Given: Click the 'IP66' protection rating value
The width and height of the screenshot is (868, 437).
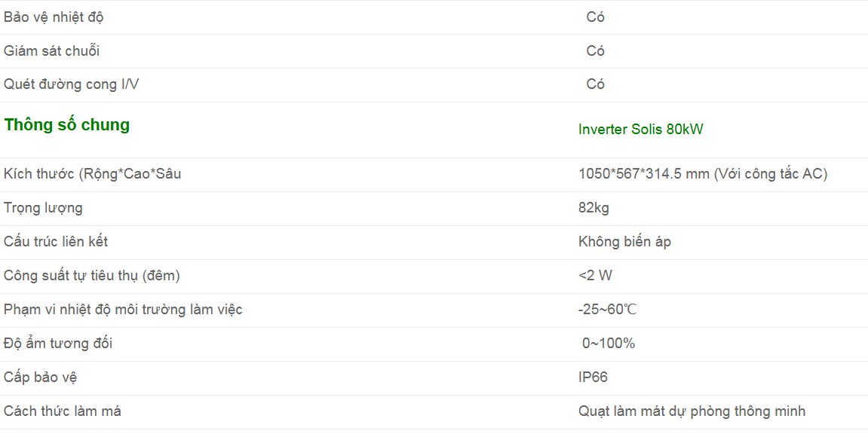Looking at the screenshot, I should coord(593,377).
